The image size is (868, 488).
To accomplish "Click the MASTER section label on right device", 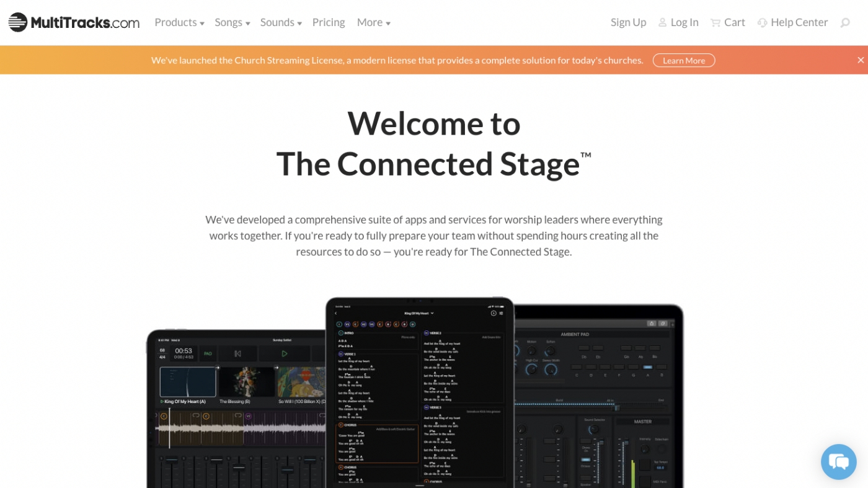I will click(x=643, y=422).
